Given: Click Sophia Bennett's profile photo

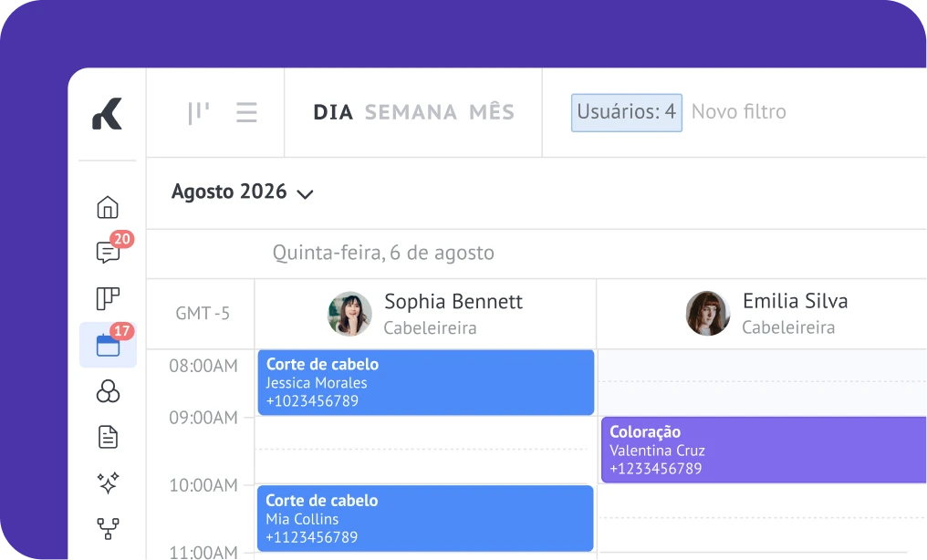Looking at the screenshot, I should (350, 314).
